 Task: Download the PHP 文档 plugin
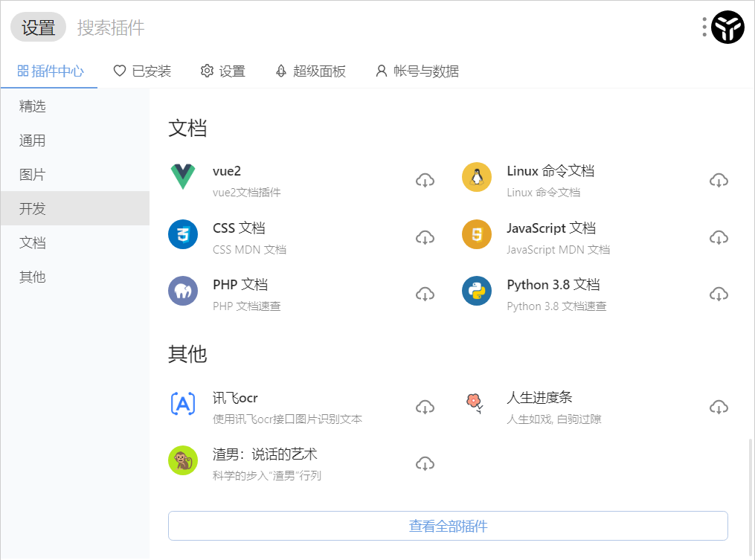[x=425, y=295]
